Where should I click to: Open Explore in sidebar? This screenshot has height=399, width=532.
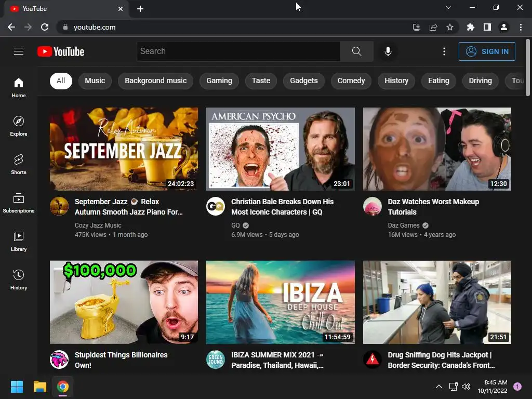click(x=19, y=126)
